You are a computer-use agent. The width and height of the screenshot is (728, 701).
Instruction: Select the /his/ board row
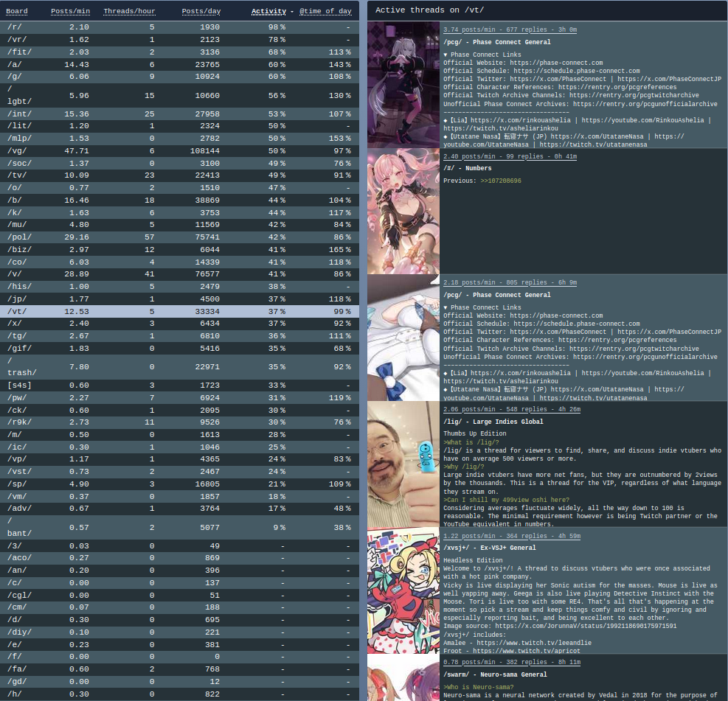pos(179,286)
